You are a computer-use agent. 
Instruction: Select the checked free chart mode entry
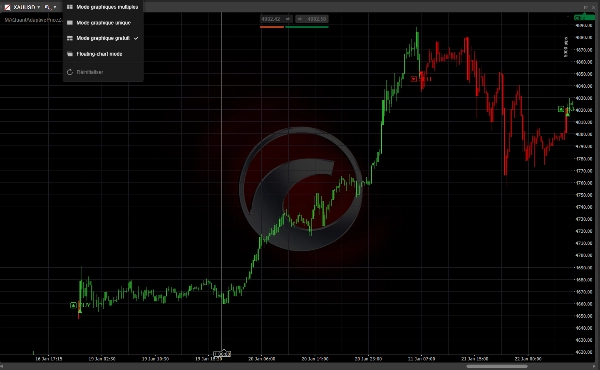point(103,38)
